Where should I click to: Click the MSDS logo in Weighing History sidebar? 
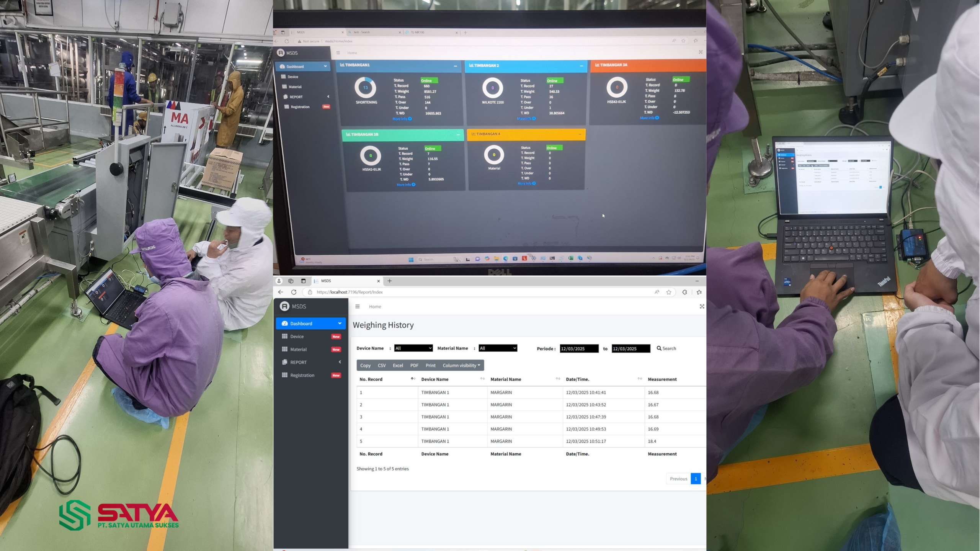pyautogui.click(x=284, y=306)
